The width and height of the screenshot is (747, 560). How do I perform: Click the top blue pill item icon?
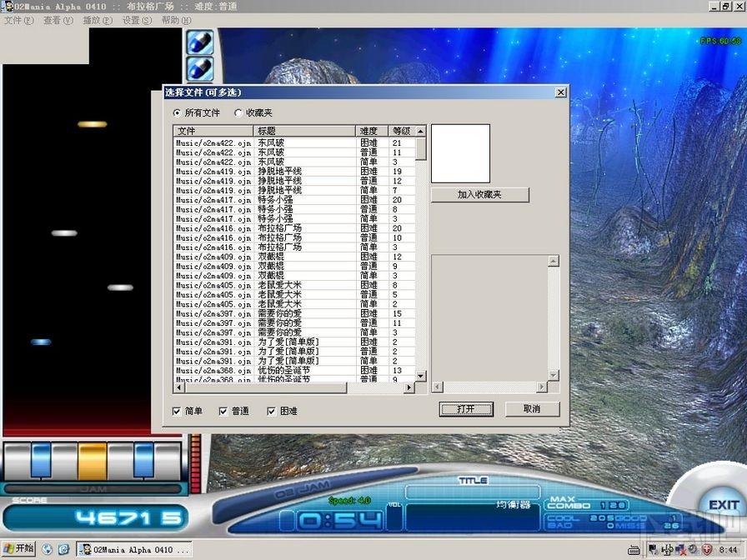coord(200,42)
